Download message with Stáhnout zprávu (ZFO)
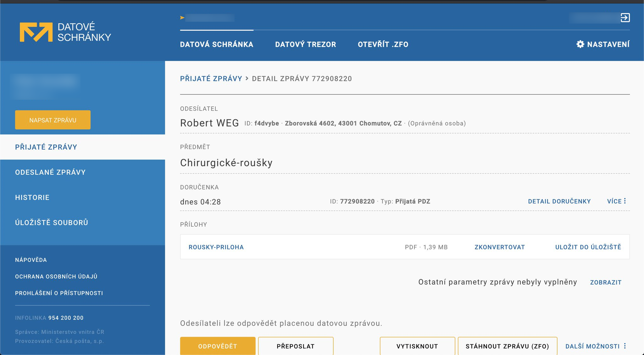The width and height of the screenshot is (644, 355). 507,346
